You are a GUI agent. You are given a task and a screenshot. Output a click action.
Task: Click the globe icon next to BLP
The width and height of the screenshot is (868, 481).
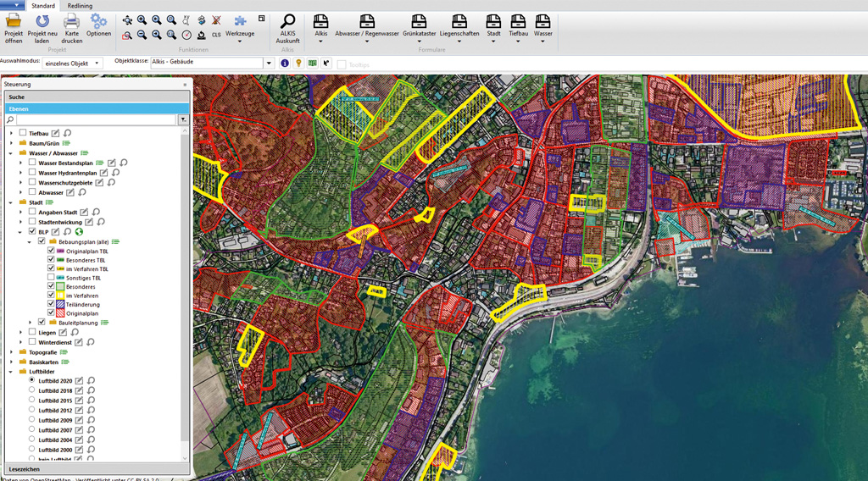(79, 232)
